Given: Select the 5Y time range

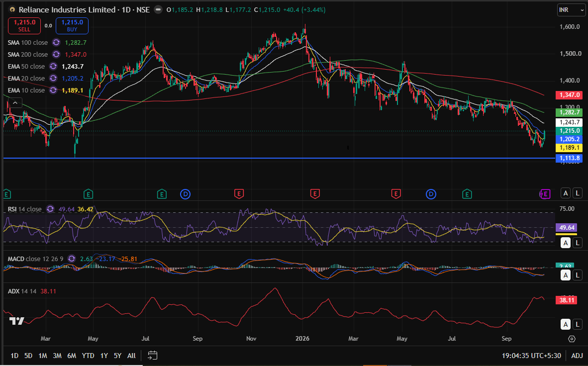Looking at the screenshot, I should (x=117, y=356).
